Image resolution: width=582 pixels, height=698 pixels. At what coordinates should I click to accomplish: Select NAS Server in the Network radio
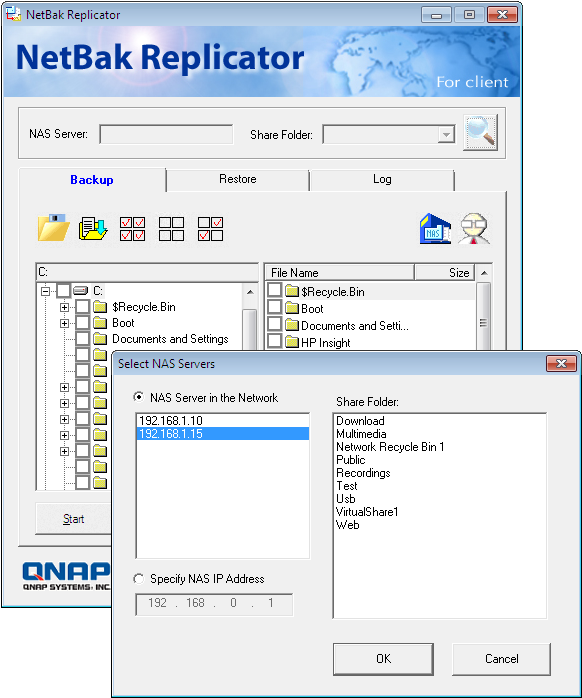click(139, 397)
